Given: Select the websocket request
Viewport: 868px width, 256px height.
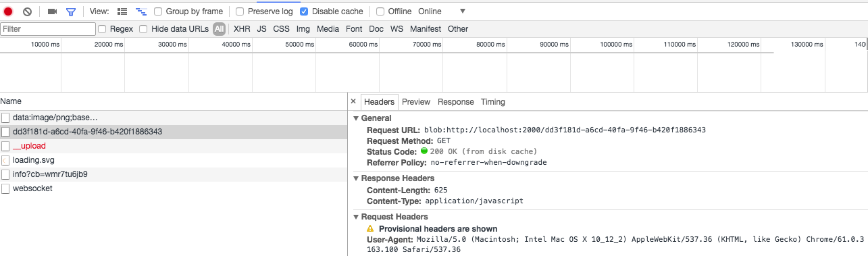Looking at the screenshot, I should click(x=174, y=188).
